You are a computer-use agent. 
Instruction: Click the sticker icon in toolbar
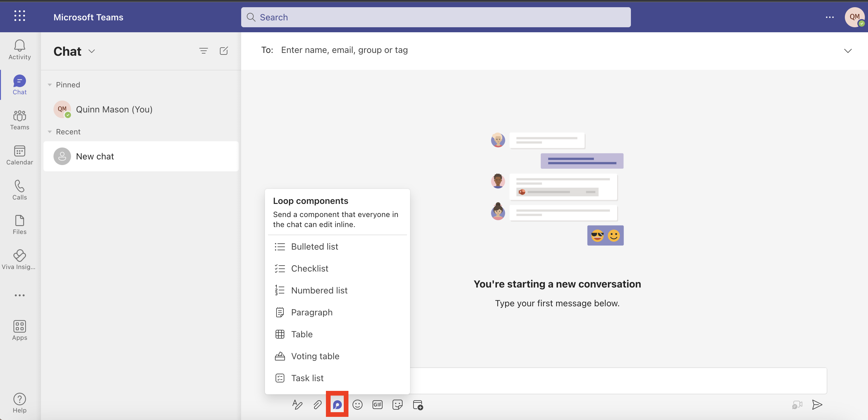coord(398,404)
